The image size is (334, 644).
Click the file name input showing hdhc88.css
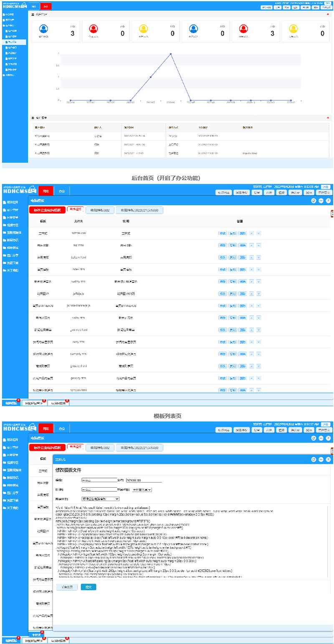(x=144, y=480)
